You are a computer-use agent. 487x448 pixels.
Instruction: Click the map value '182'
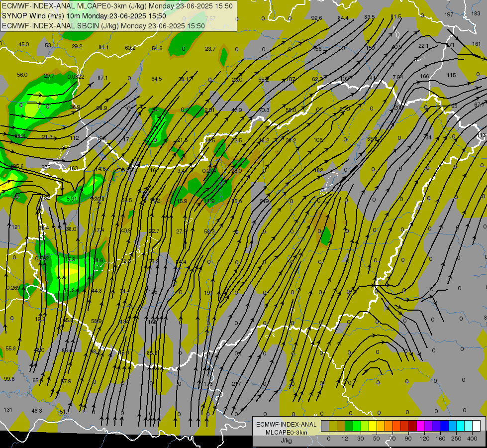tap(318, 170)
